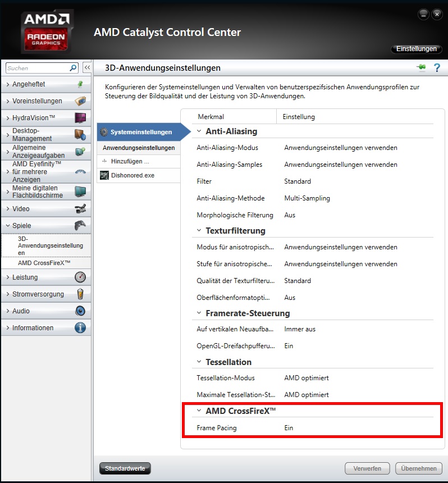Click the green pin icon in header
Viewport: 448px width, 483px height.
click(422, 67)
